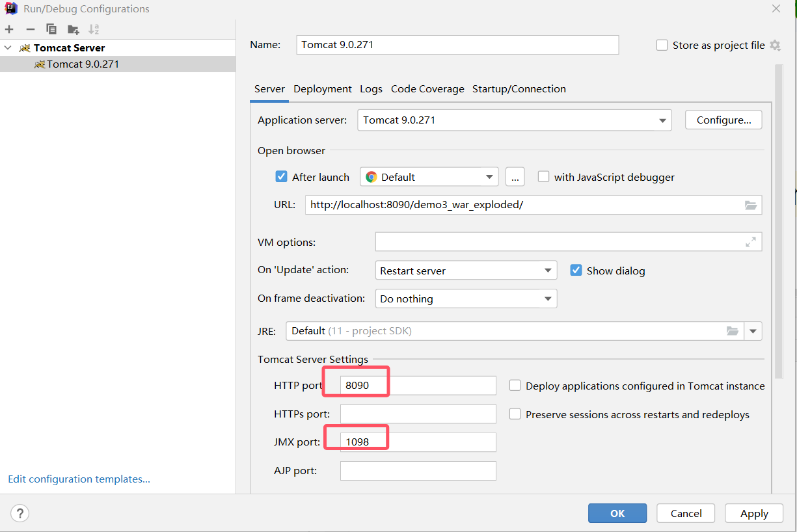Click the Tomcat icon beside Tomcat 9.0.271 item

40,64
